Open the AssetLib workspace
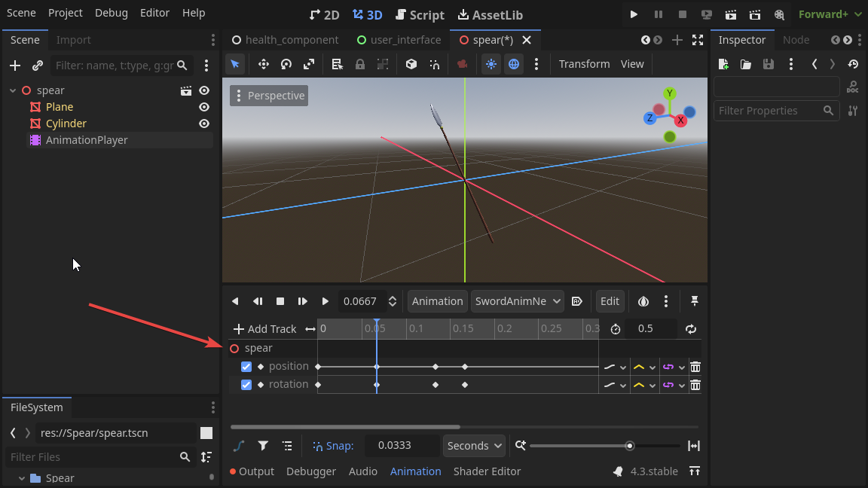Image resolution: width=868 pixels, height=488 pixels. pos(491,15)
